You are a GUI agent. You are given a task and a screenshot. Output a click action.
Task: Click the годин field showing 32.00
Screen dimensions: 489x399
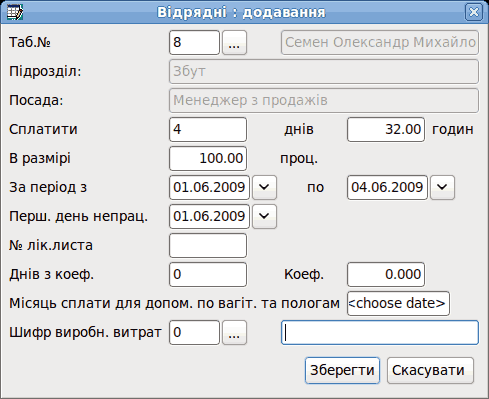(x=386, y=129)
